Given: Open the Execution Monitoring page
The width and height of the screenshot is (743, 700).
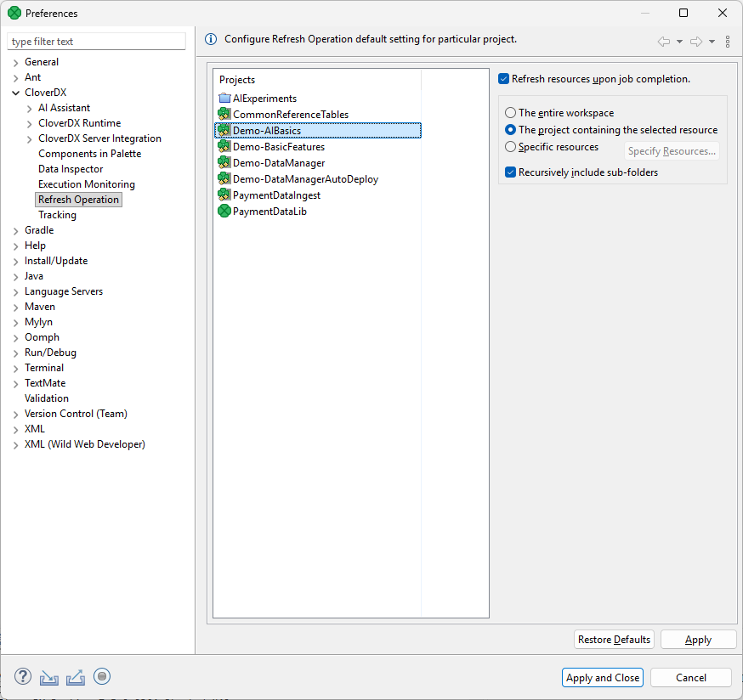Looking at the screenshot, I should point(87,184).
